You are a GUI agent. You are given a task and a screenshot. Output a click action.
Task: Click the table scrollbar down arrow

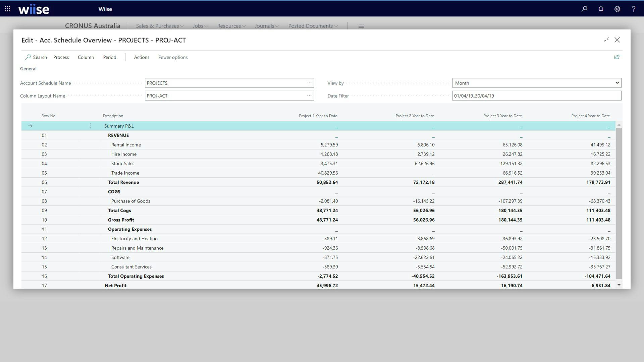click(x=619, y=285)
